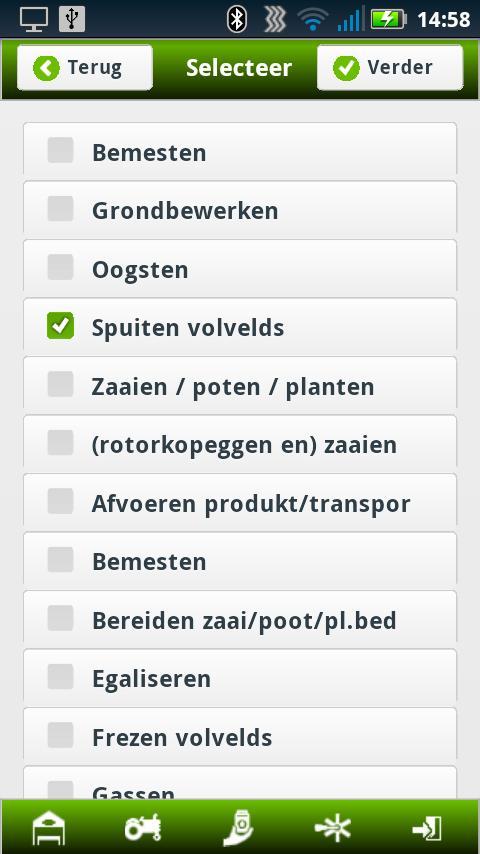
Task: Open the sprayer nozzle icon in bottom bar
Action: coord(333,828)
